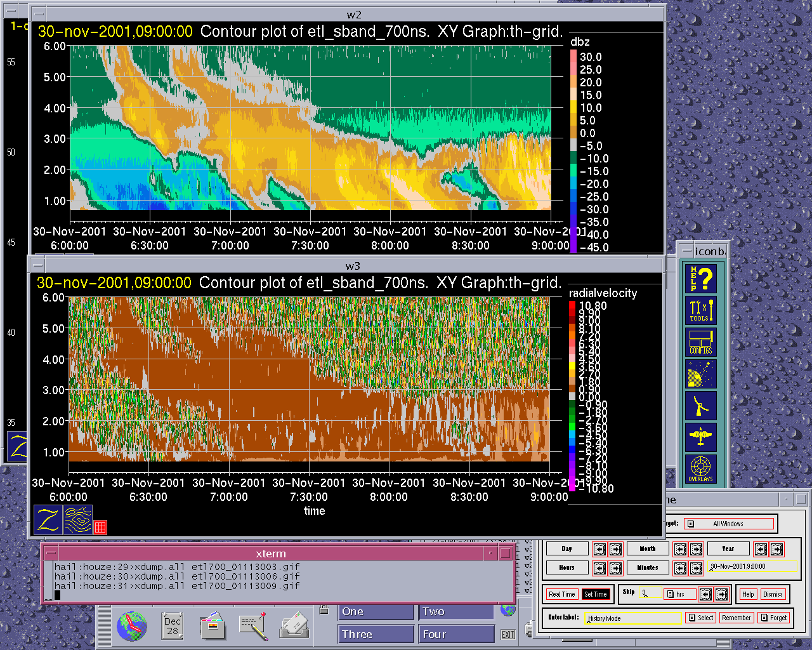Step Day backward with left arrow
This screenshot has width=812, height=650.
599,549
